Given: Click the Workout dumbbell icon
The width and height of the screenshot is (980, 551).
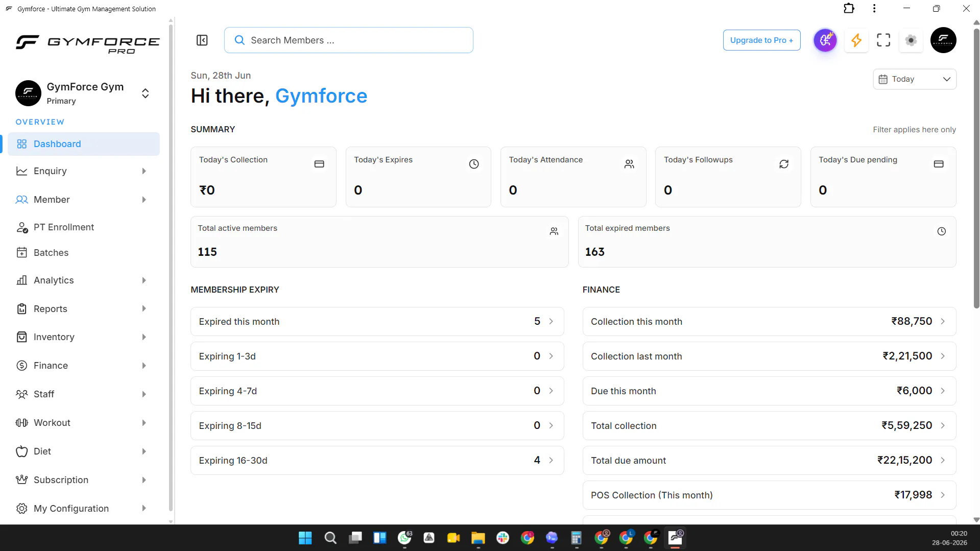Looking at the screenshot, I should (21, 423).
